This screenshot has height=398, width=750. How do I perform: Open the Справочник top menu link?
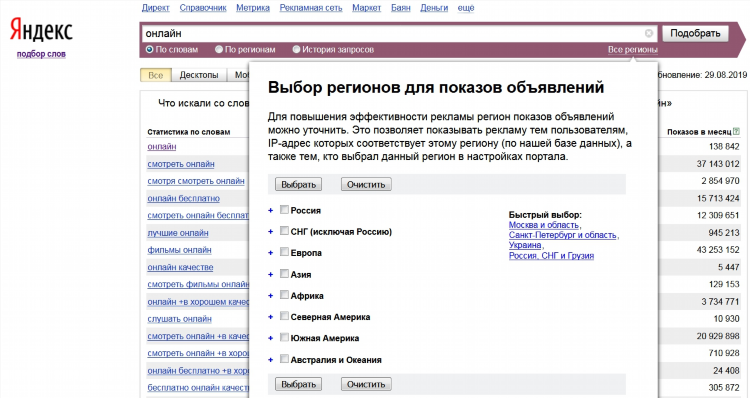tap(203, 8)
